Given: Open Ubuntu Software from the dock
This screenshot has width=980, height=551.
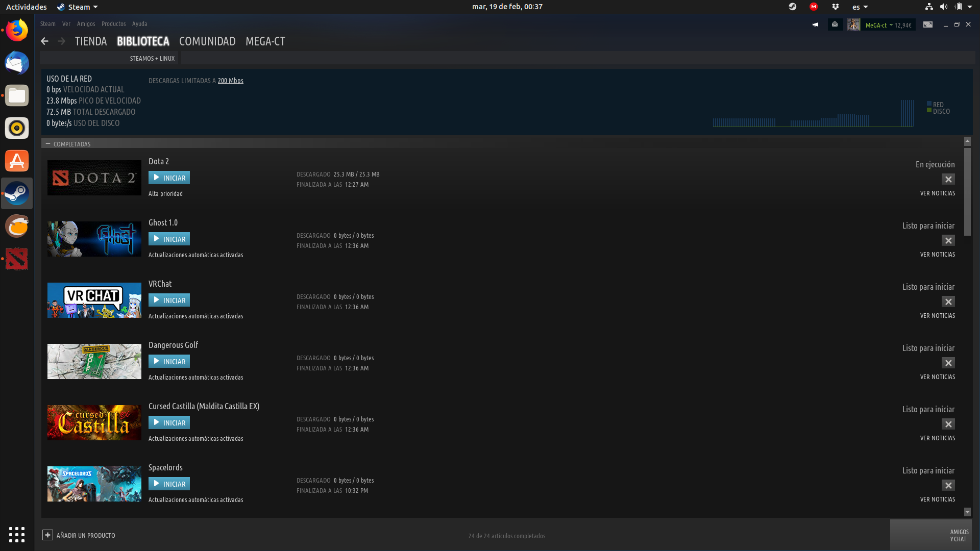Looking at the screenshot, I should click(x=17, y=161).
